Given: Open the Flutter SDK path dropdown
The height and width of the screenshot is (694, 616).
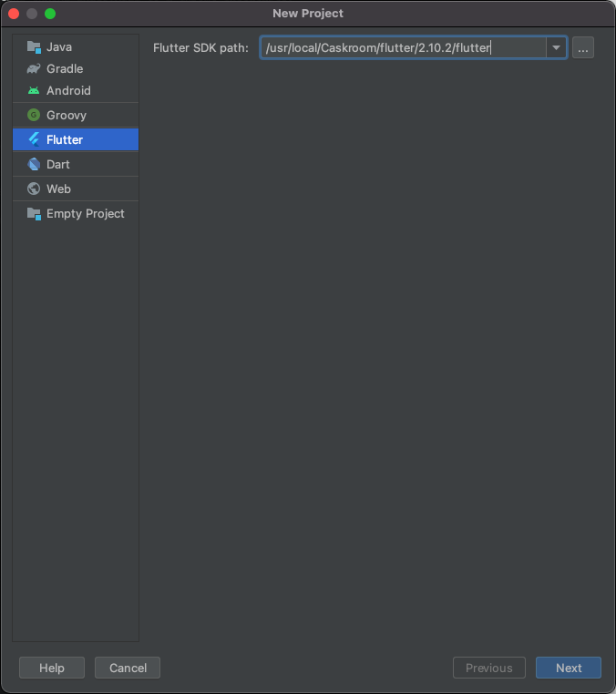Looking at the screenshot, I should coord(556,47).
